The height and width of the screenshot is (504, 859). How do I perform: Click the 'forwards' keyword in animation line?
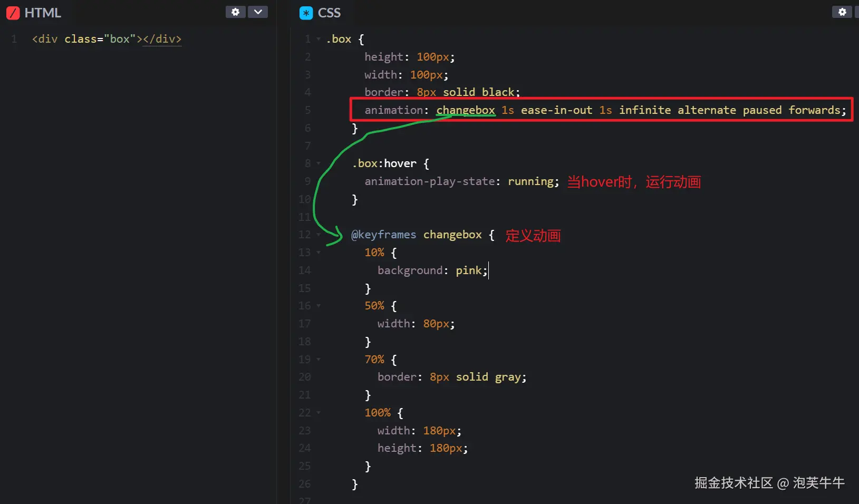click(815, 110)
